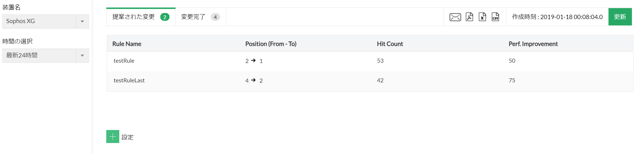644x154 pixels.
Task: Click the email report envelope icon
Action: pyautogui.click(x=455, y=17)
